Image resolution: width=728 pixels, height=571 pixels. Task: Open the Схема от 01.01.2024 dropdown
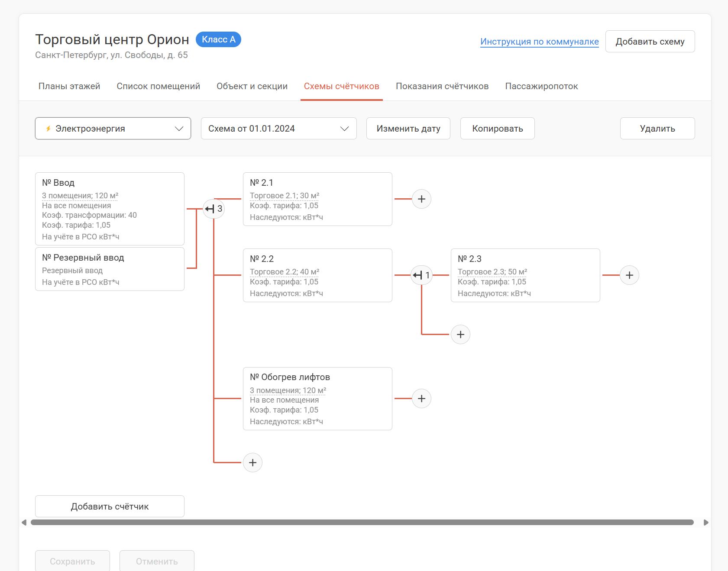coord(279,129)
